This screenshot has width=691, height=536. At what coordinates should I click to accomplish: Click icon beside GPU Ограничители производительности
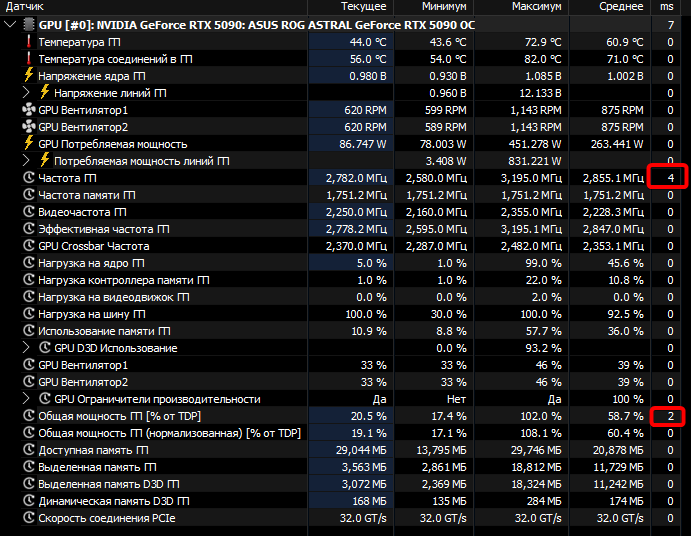tap(45, 399)
